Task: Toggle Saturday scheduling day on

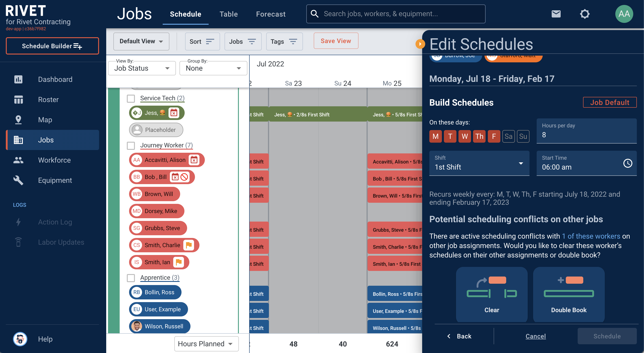Action: coord(508,136)
